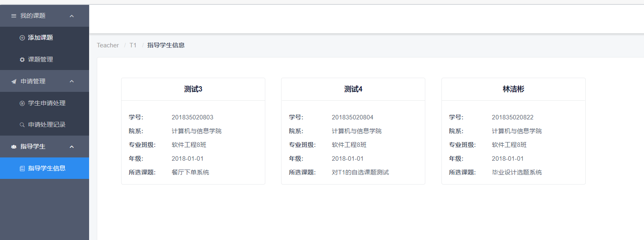
Task: Click student number 201835020803
Action: (192, 117)
